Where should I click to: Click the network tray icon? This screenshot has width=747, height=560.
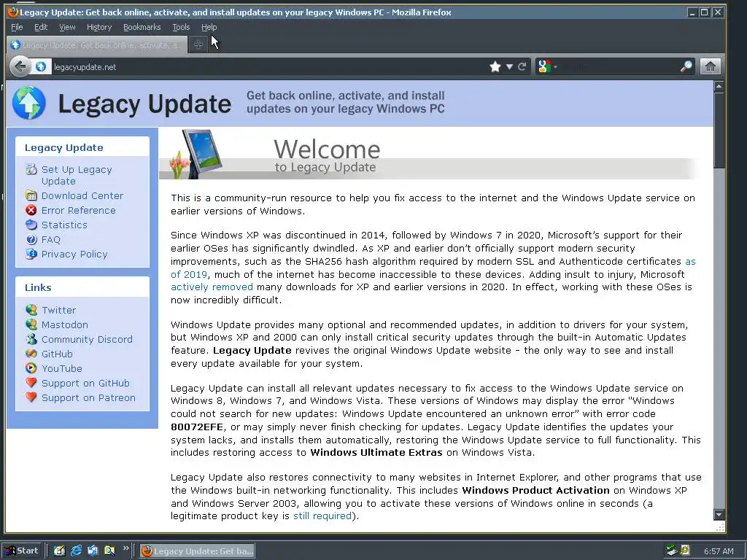(672, 551)
